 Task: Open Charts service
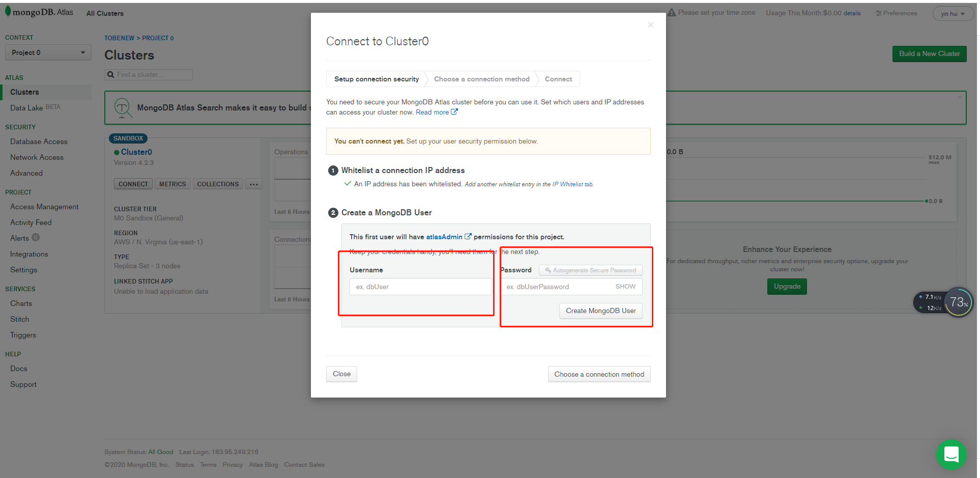[x=21, y=303]
